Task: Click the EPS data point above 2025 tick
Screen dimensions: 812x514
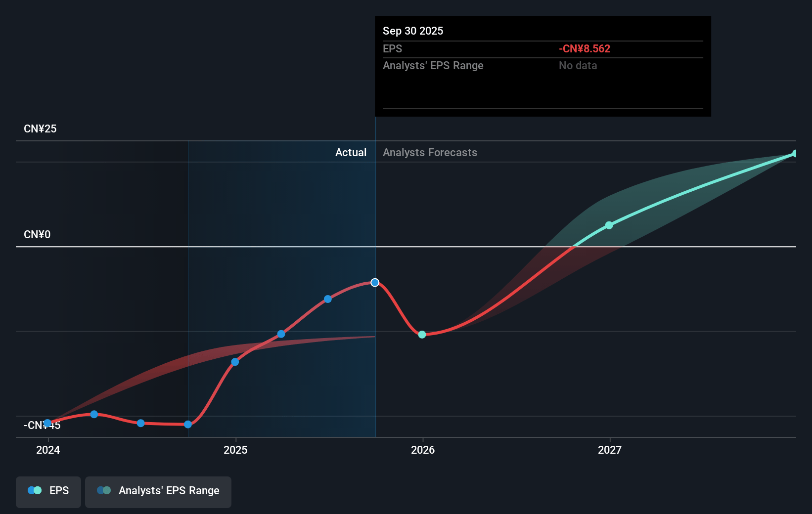Action: click(x=235, y=362)
